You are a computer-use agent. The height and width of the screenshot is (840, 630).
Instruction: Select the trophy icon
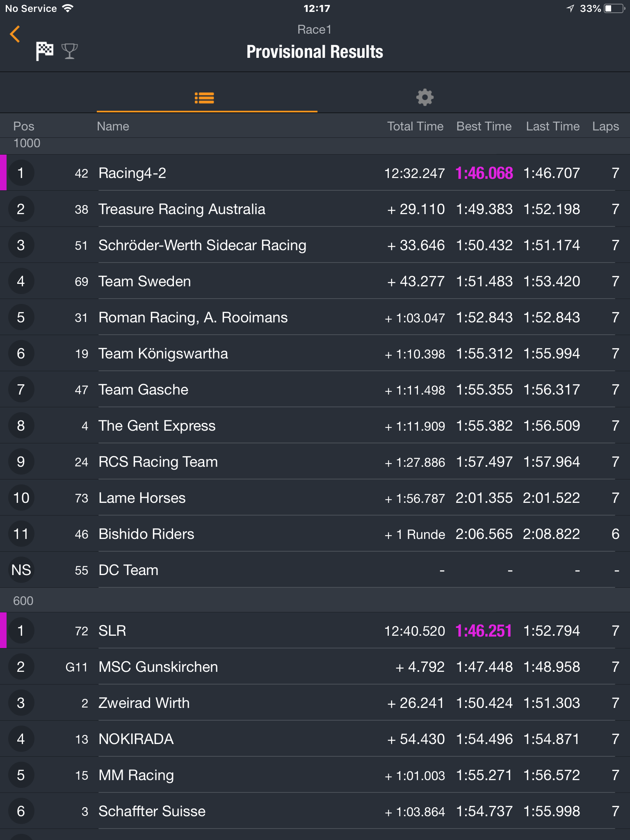click(69, 51)
